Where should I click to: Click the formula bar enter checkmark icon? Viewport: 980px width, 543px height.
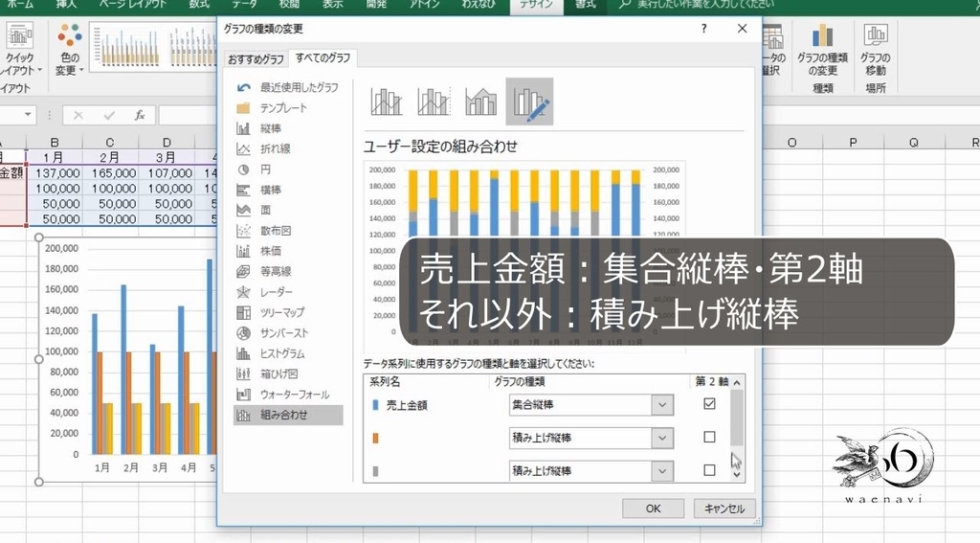(x=109, y=115)
